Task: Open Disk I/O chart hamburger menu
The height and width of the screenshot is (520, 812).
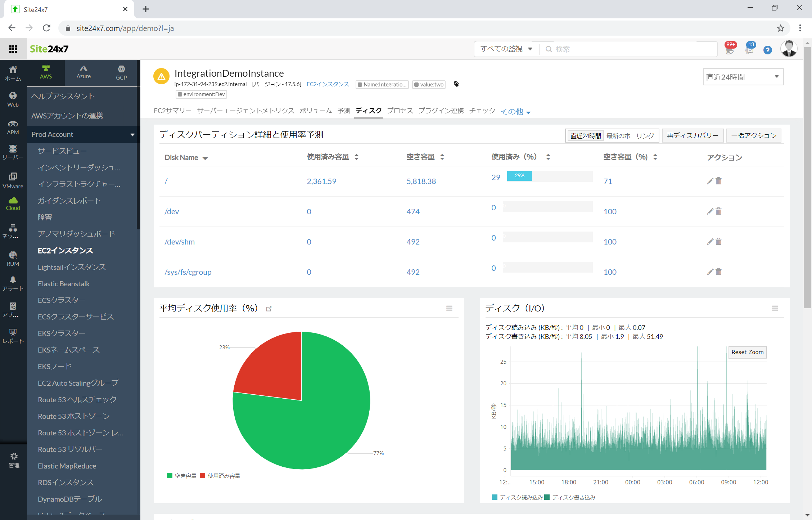Action: point(775,308)
